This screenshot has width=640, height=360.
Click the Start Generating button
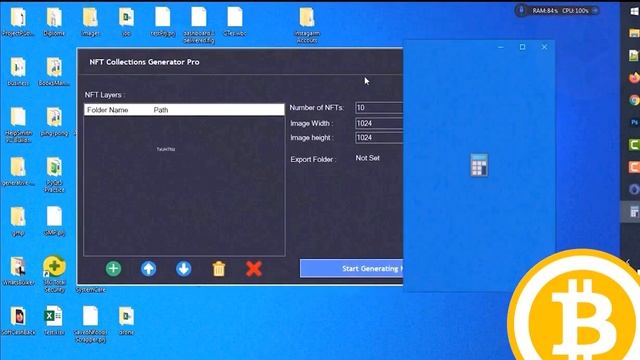tap(351, 269)
